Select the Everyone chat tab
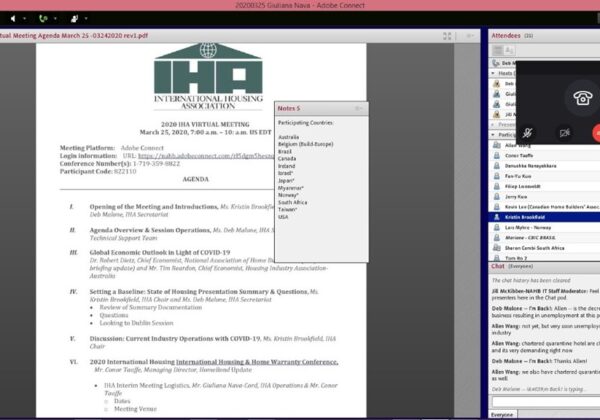This screenshot has width=600, height=420. point(502,412)
